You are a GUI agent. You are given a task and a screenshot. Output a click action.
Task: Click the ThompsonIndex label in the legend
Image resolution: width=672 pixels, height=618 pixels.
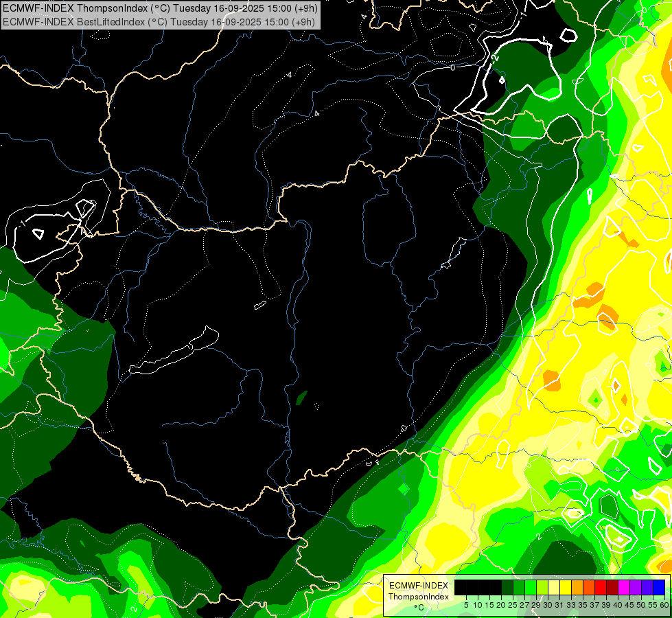419,597
